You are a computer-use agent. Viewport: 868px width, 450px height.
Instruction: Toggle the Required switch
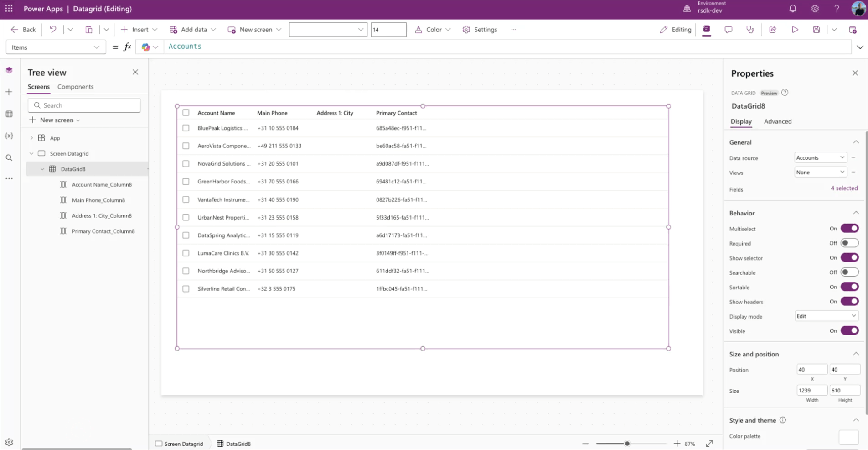[850, 243]
